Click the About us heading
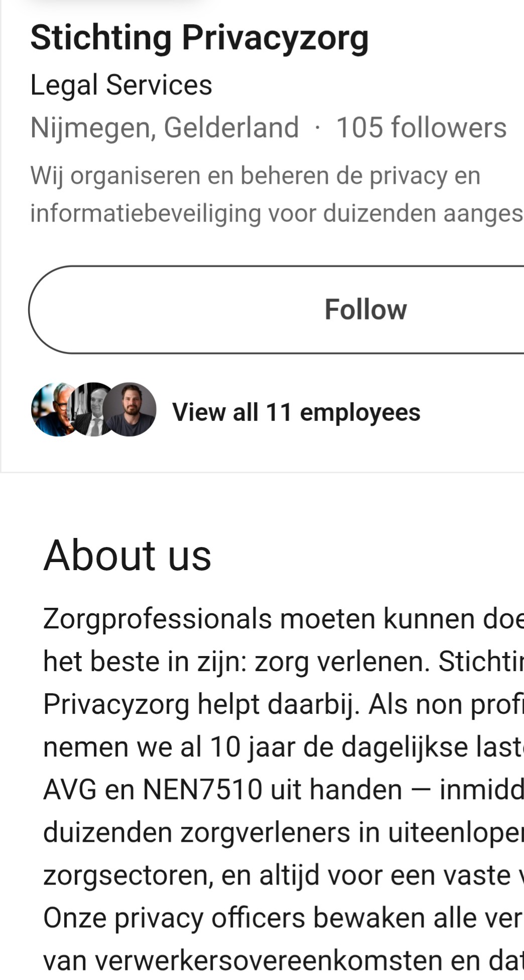The image size is (524, 980). point(127,556)
